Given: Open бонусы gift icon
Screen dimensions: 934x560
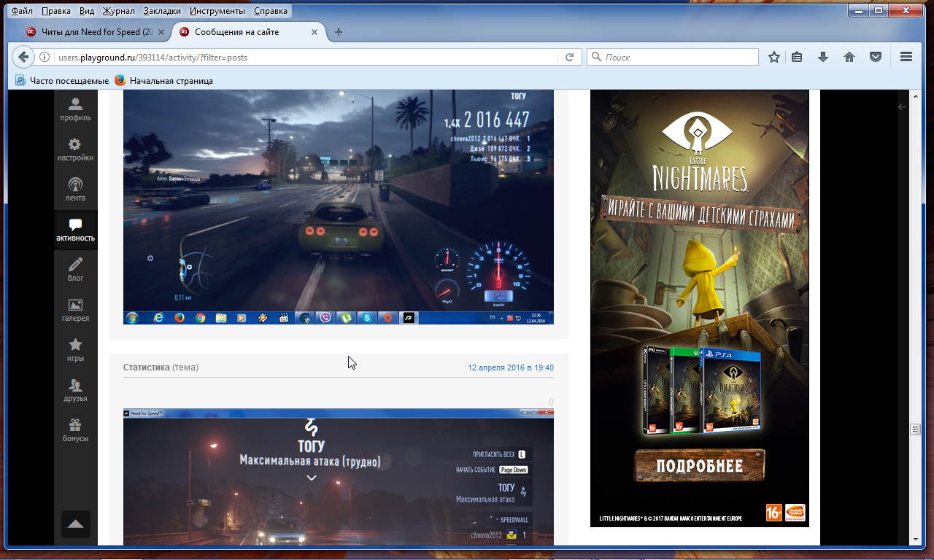Looking at the screenshot, I should point(75,429).
